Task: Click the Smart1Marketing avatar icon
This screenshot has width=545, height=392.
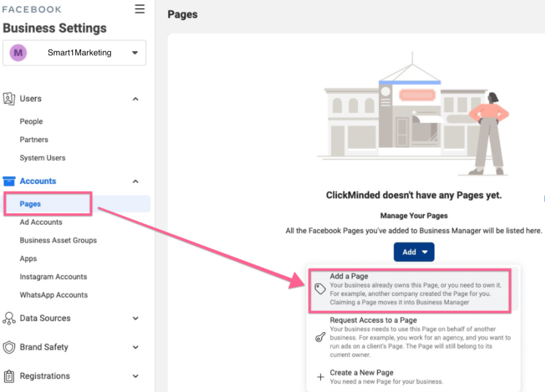Action: point(18,53)
